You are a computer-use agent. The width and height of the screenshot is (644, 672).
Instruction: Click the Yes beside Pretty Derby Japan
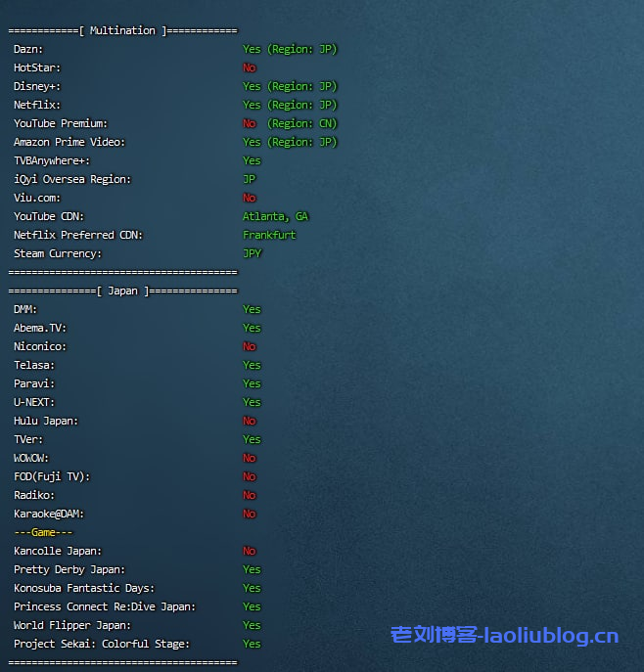tap(252, 569)
